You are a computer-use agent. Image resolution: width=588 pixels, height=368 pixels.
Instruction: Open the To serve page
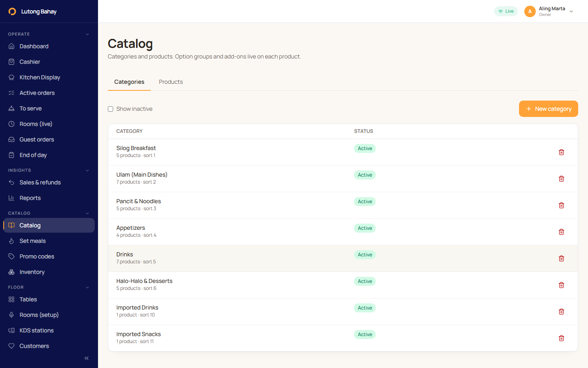tap(49, 108)
